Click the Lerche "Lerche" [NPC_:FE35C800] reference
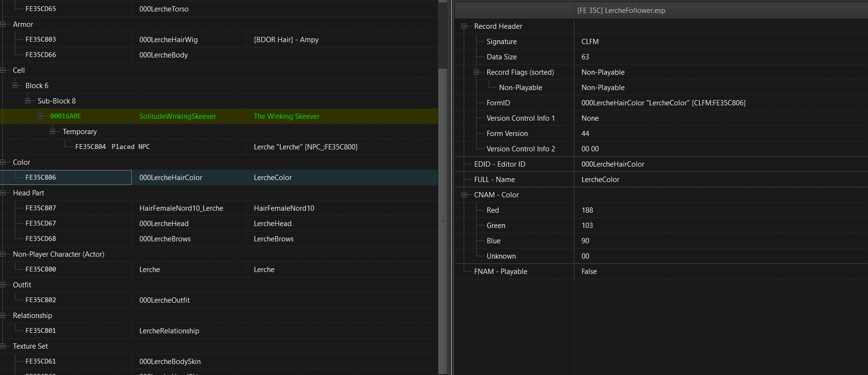 tap(306, 147)
